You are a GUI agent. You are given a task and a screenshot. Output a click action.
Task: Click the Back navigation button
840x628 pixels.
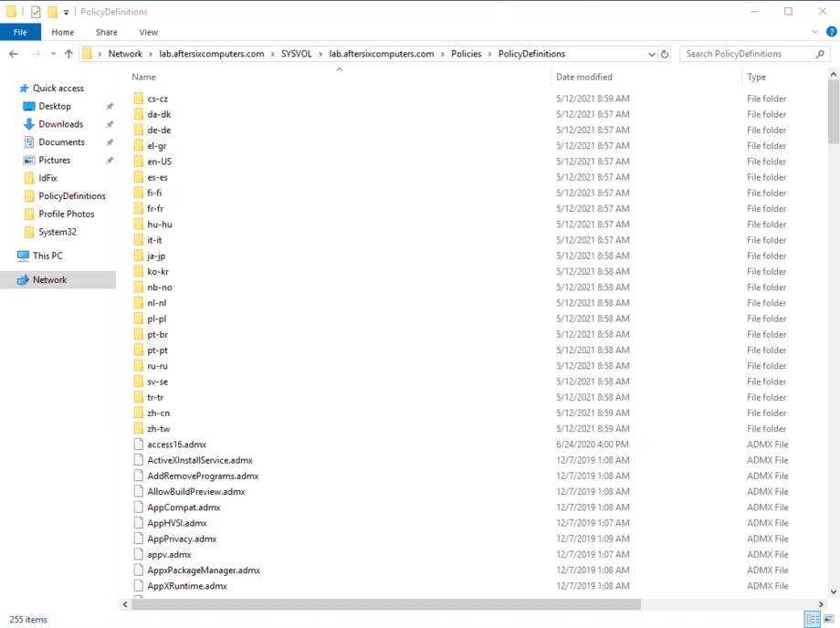pos(14,53)
